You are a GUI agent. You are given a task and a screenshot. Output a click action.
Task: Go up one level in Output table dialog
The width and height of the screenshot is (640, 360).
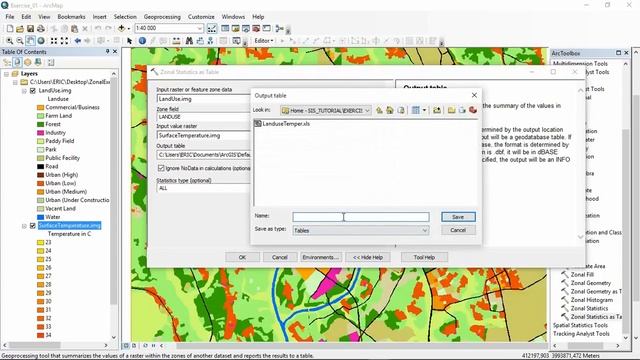tap(379, 110)
